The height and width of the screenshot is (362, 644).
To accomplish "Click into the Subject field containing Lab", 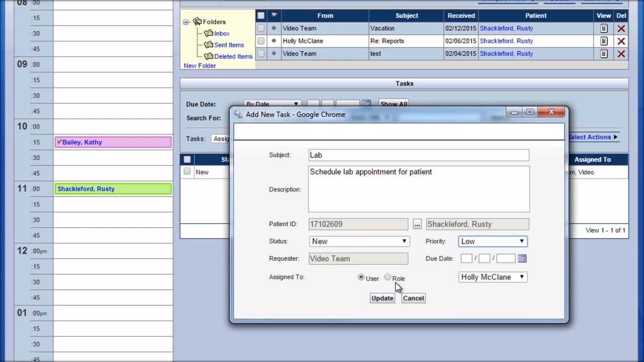I will 419,155.
